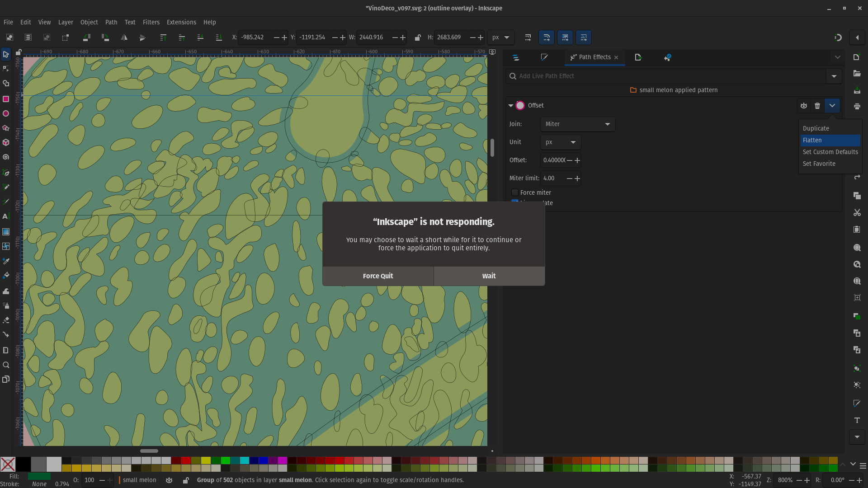The image size is (868, 488).
Task: Collapse the Offset effect expander
Action: pyautogui.click(x=511, y=106)
